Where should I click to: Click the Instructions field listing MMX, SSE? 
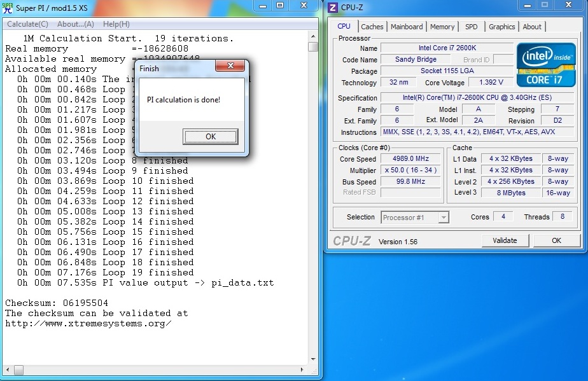point(477,132)
